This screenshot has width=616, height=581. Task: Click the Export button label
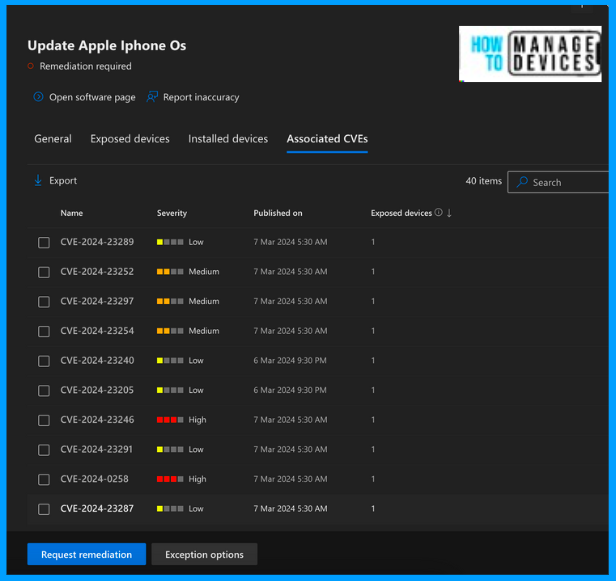[63, 181]
